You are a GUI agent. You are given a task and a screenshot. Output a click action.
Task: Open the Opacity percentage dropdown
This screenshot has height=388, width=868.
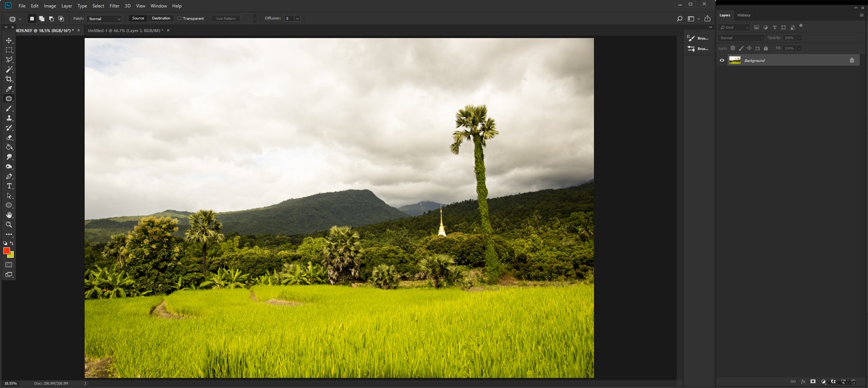792,38
